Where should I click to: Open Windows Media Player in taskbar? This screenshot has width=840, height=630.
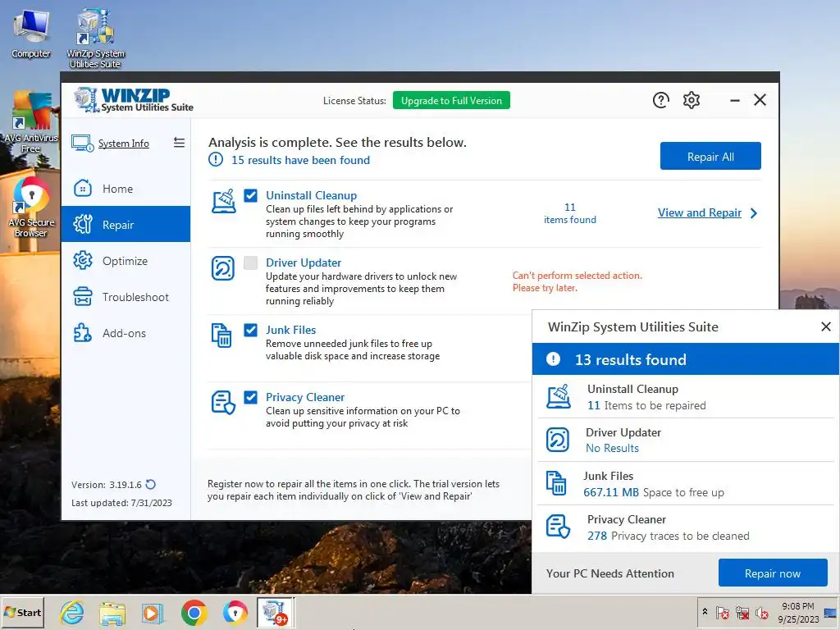coord(153,613)
